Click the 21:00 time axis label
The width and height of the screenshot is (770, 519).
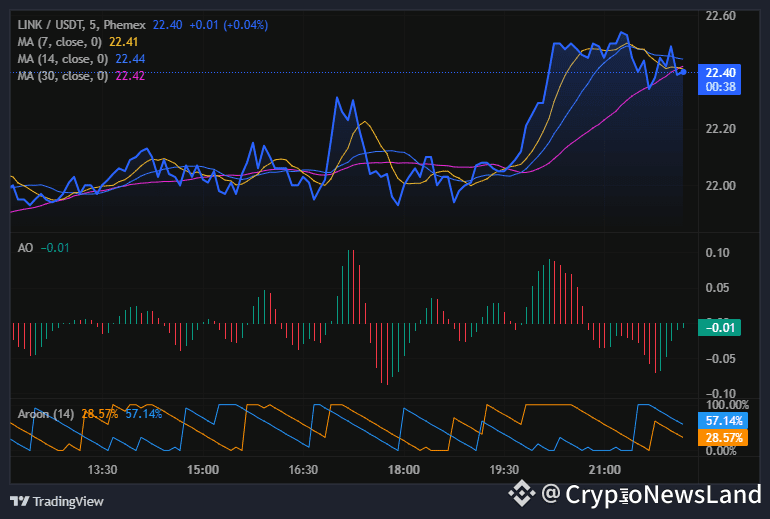coord(605,469)
